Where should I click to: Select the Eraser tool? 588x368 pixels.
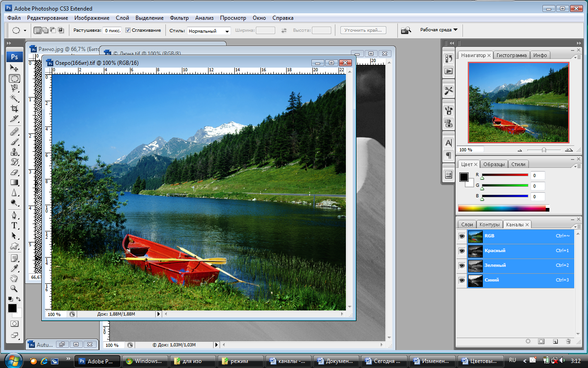[14, 172]
